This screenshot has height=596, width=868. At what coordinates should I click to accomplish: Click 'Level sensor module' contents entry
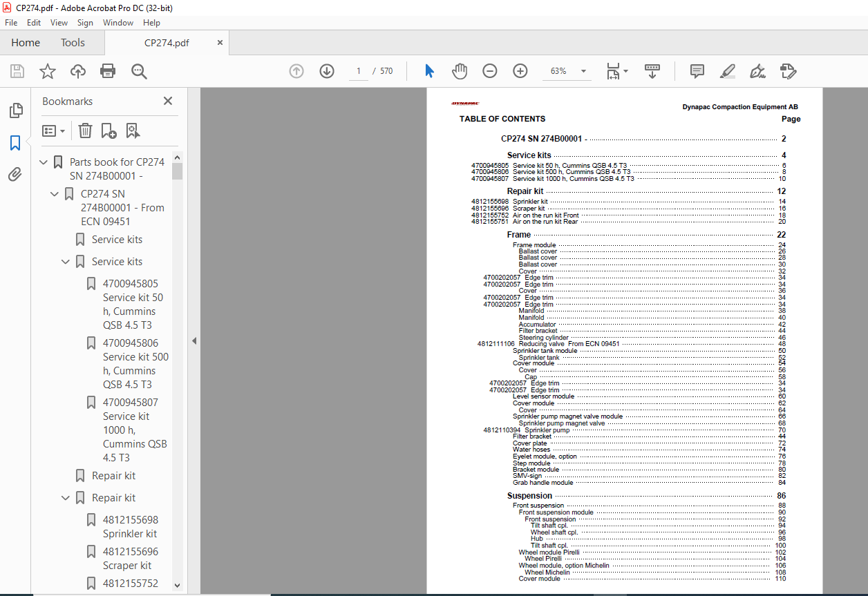[543, 396]
